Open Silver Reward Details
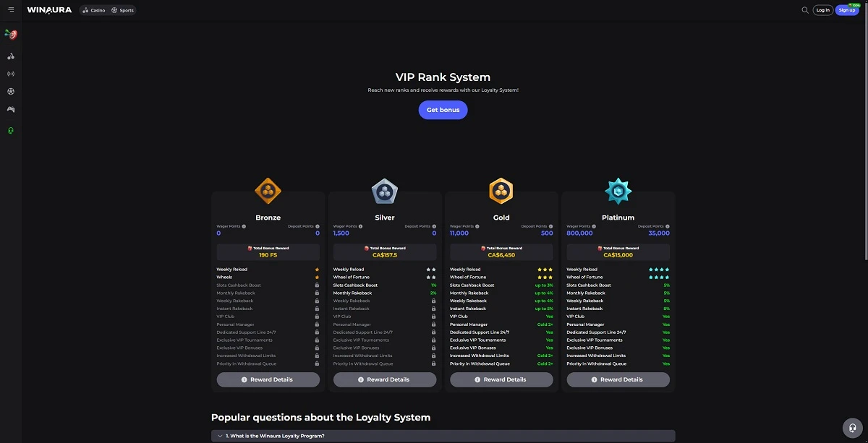The height and width of the screenshot is (443, 868). pos(385,379)
